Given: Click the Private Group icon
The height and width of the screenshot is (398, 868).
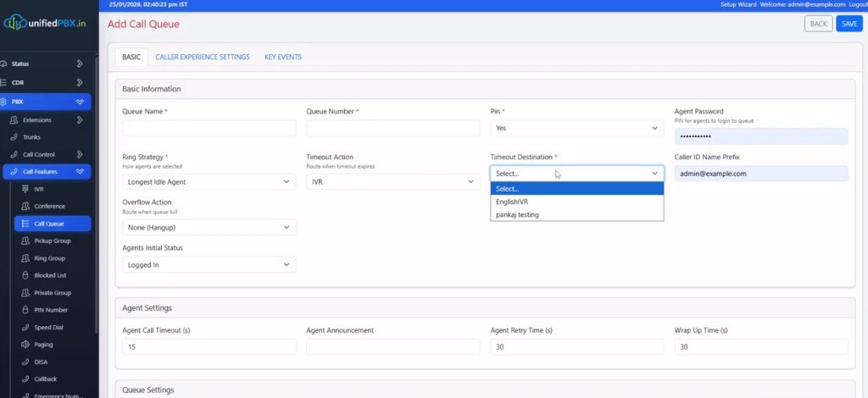Looking at the screenshot, I should point(25,293).
